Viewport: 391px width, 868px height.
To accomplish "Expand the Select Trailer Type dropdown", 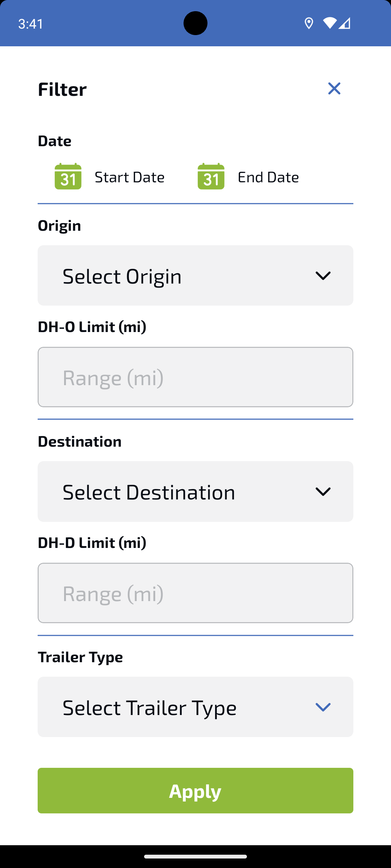I will [195, 707].
